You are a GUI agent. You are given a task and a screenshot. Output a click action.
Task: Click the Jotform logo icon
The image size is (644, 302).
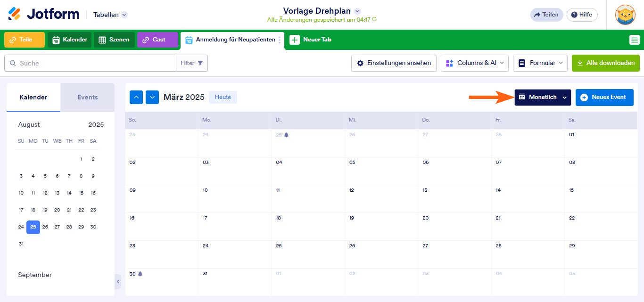coord(15,14)
